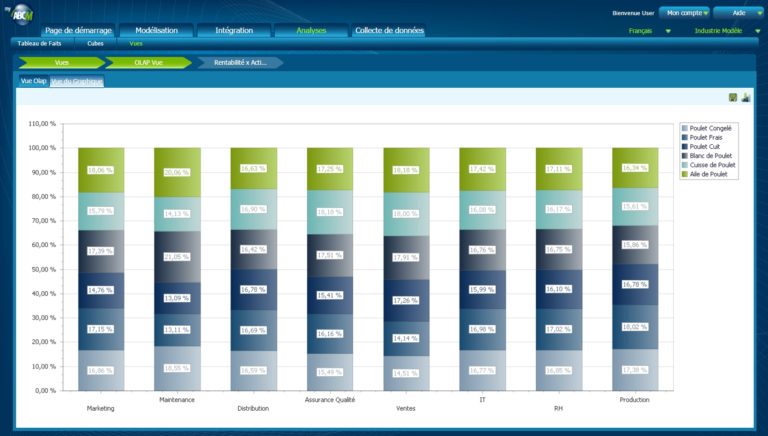Click the OLAP Vue breadcrumb step
Screen dimensions: 768x436
pyautogui.click(x=148, y=62)
